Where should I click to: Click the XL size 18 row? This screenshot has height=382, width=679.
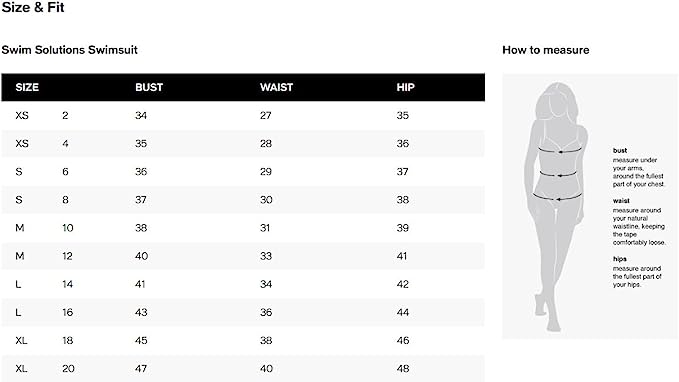tap(243, 340)
